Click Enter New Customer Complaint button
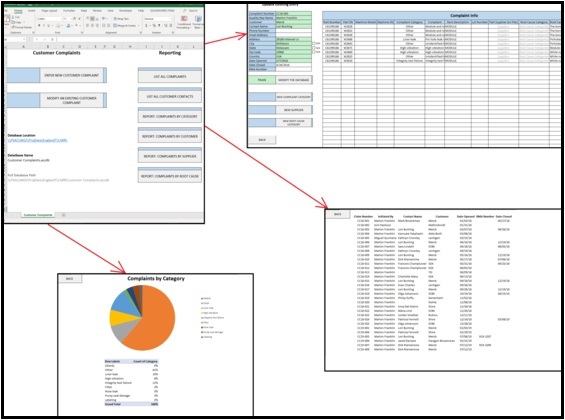The image size is (565, 420). click(71, 75)
